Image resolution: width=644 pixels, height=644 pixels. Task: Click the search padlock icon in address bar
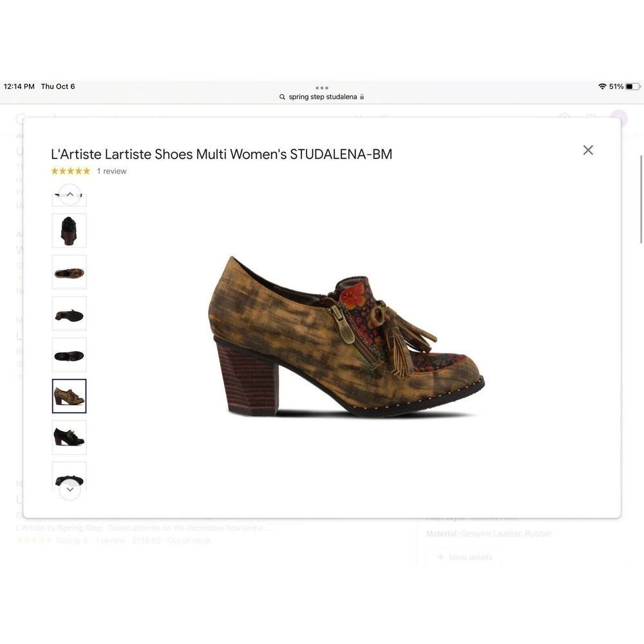[361, 96]
